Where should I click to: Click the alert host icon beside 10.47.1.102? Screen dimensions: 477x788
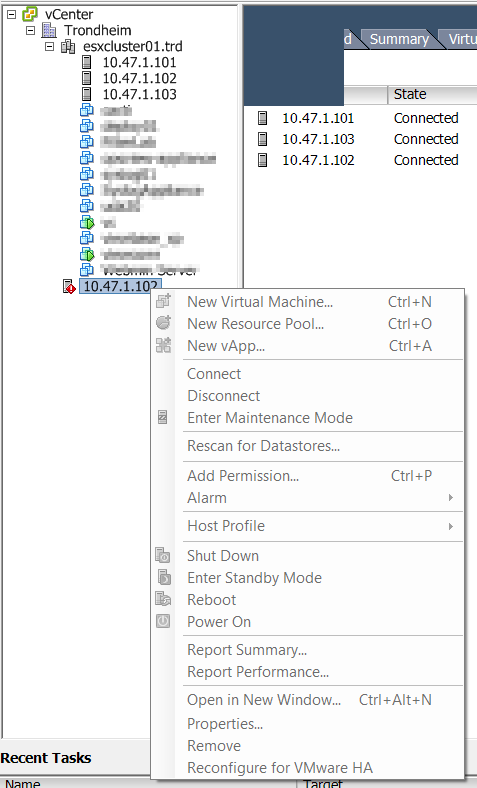point(69,286)
